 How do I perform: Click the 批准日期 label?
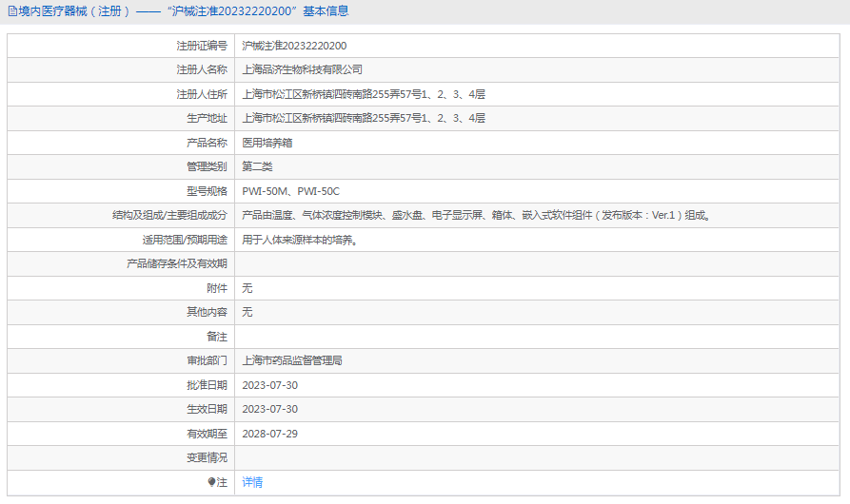pos(207,385)
